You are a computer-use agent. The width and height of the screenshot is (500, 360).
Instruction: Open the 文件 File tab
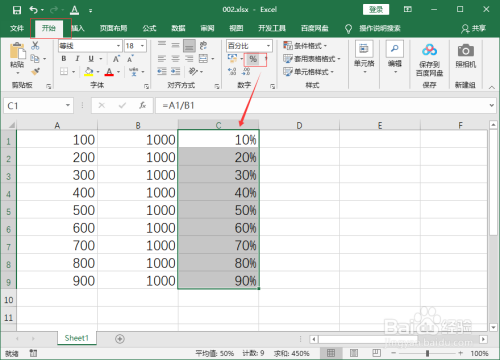point(17,28)
